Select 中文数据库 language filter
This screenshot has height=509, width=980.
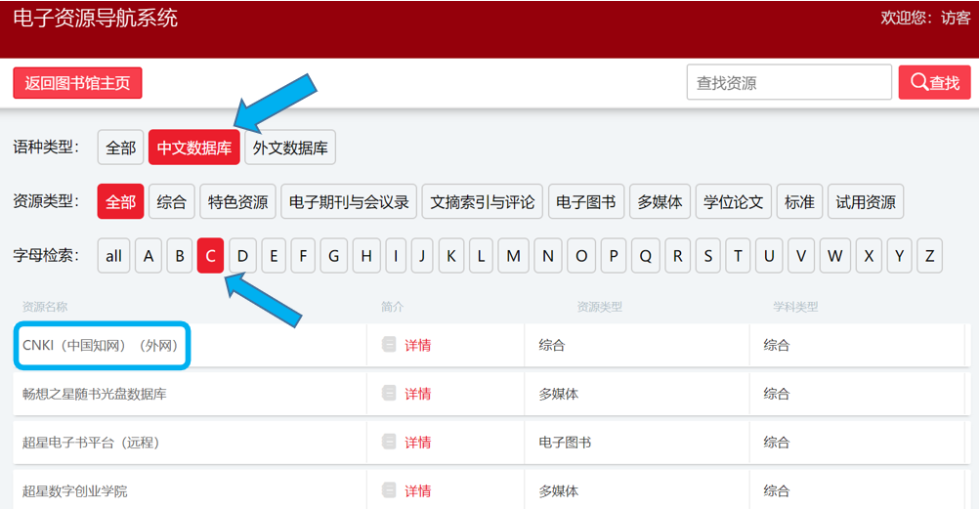tap(194, 148)
